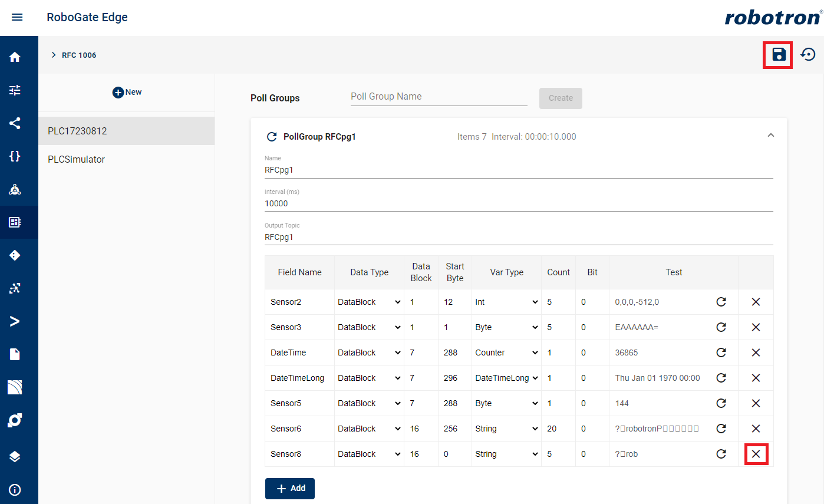The width and height of the screenshot is (824, 504).
Task: Edit the Interval (ms) field 10000
Action: (519, 203)
